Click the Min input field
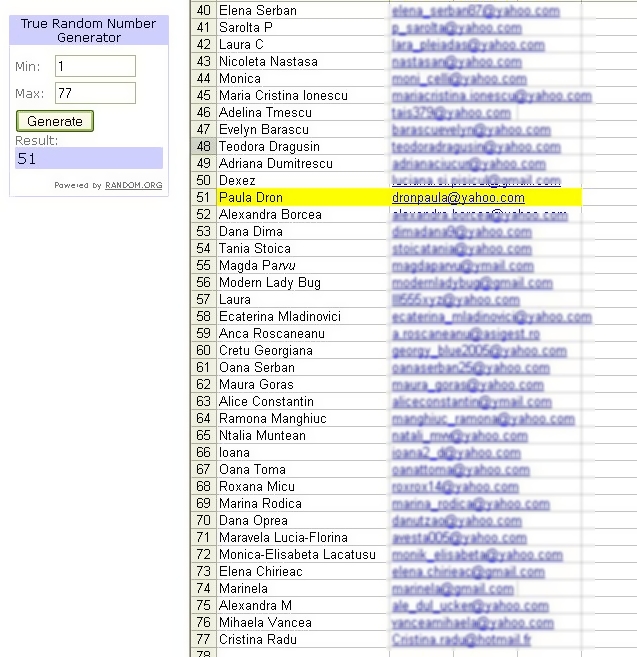The height and width of the screenshot is (657, 637). (x=95, y=66)
